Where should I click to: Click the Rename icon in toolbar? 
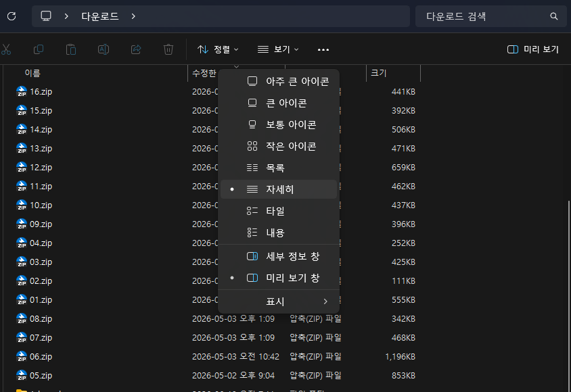pos(104,49)
